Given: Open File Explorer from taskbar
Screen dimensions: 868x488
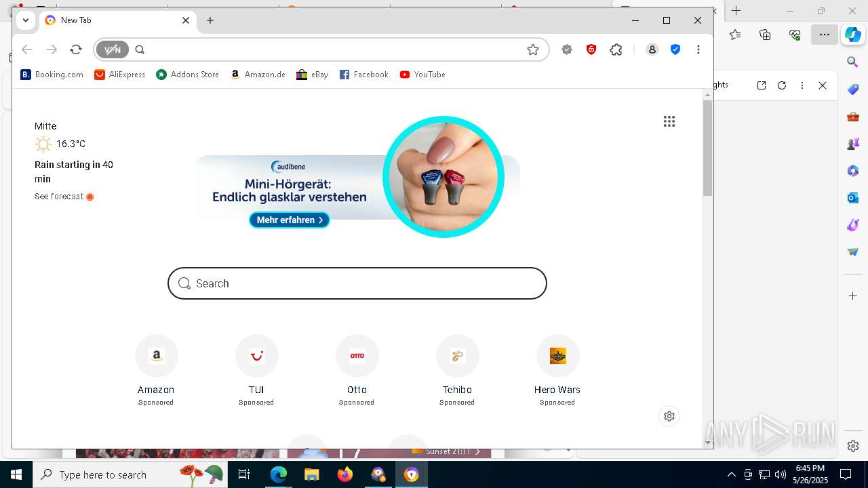Looking at the screenshot, I should click(312, 474).
